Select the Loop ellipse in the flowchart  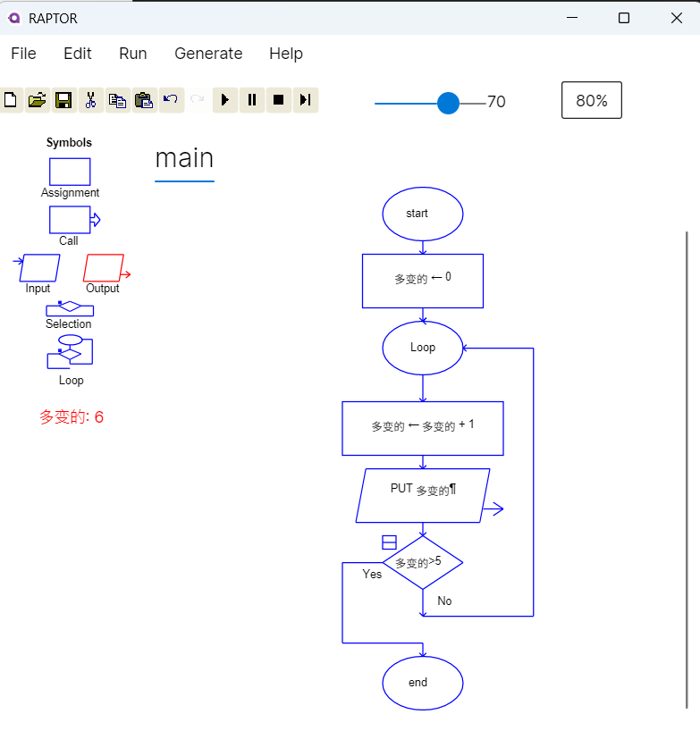pos(422,348)
